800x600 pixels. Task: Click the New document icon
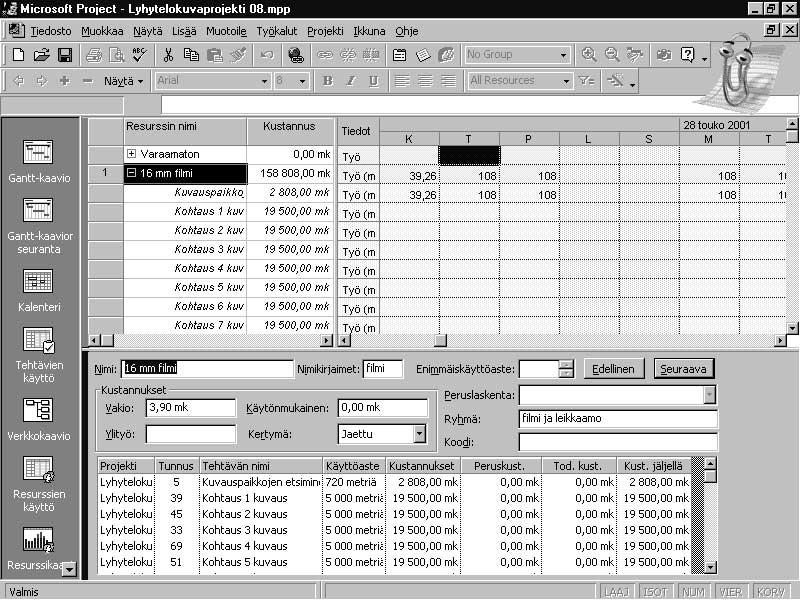(18, 55)
